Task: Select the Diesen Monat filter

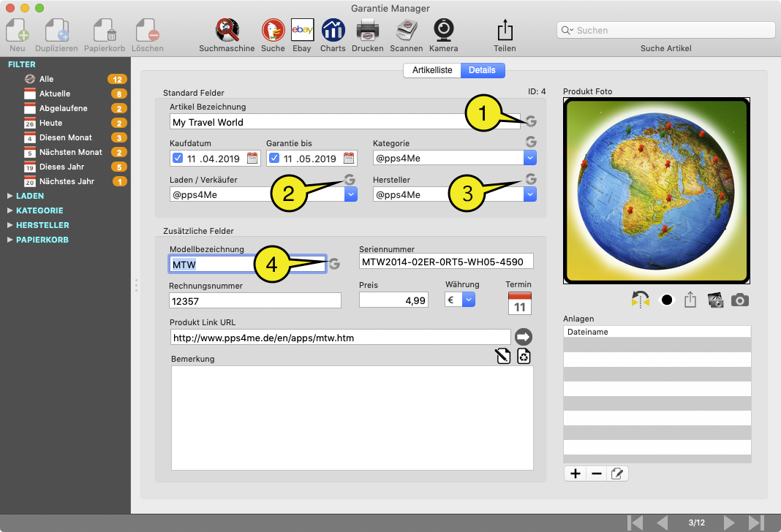Action: point(66,137)
